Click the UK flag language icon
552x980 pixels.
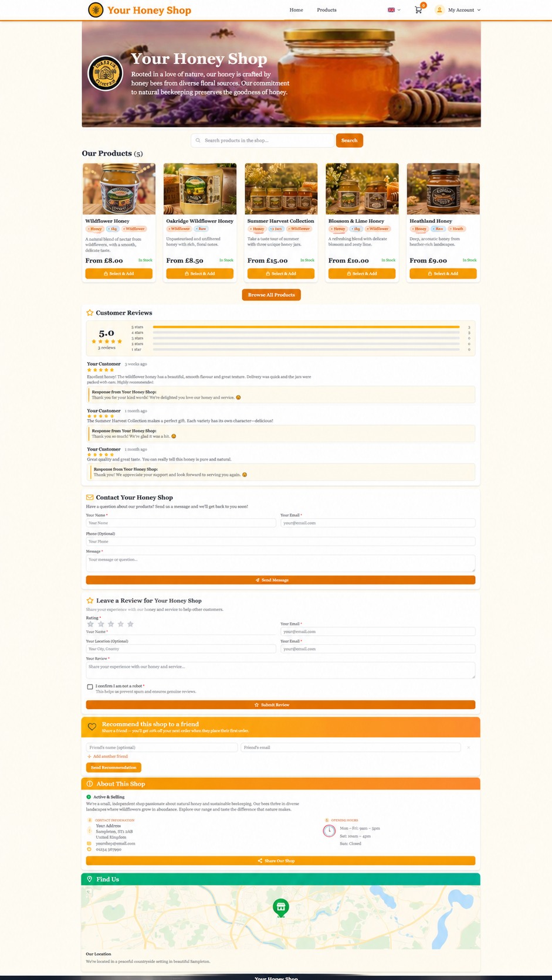click(391, 10)
